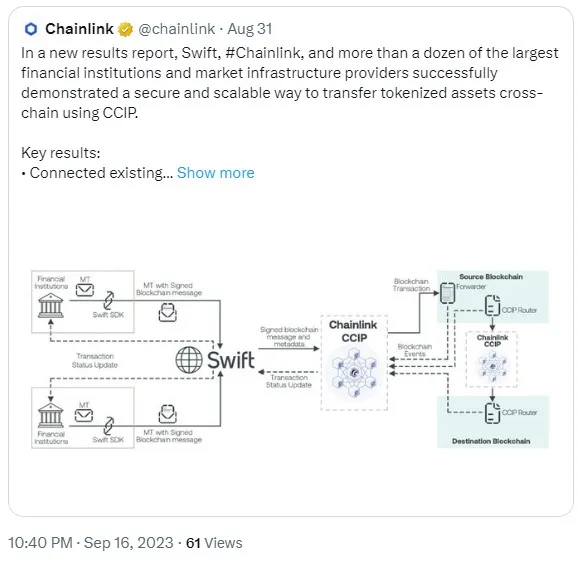Click the Destination Blockchain CCIP Router icon
The image size is (578, 565).
pos(492,413)
